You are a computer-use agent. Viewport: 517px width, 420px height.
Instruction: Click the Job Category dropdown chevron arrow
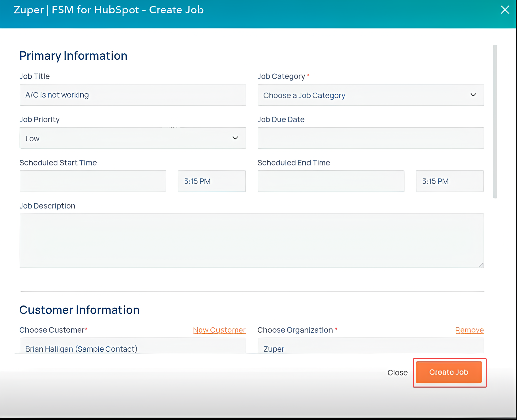(473, 95)
